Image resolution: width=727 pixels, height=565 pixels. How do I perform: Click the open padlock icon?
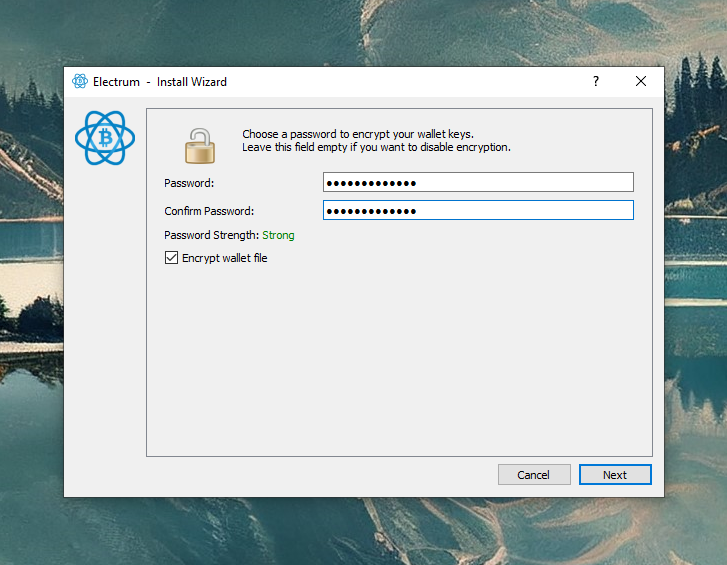(200, 145)
